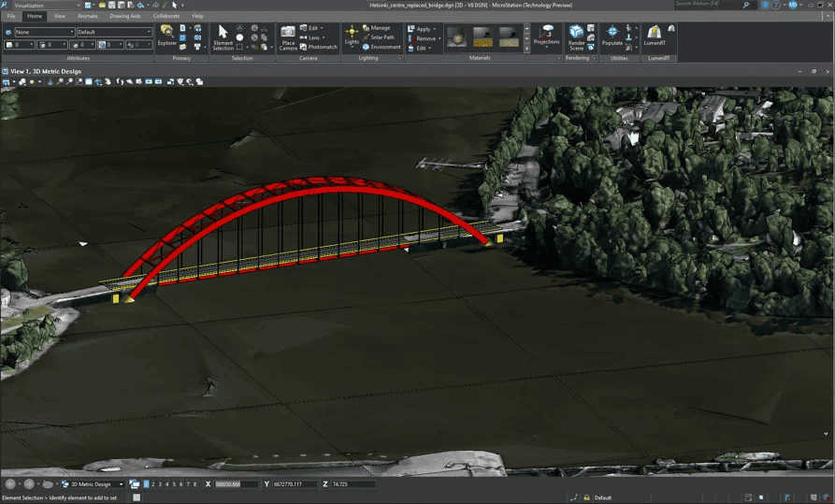
Task: Open the Lights tool
Action: 352,36
